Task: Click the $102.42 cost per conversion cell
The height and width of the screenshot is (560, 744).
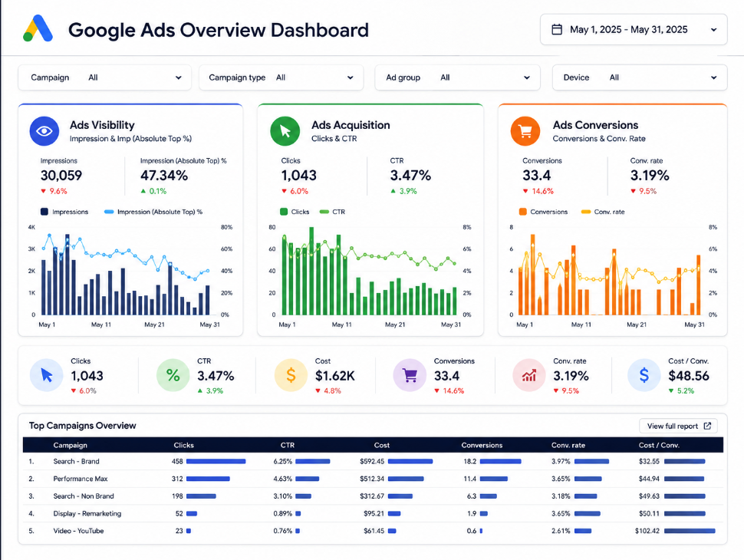Action: (647, 531)
